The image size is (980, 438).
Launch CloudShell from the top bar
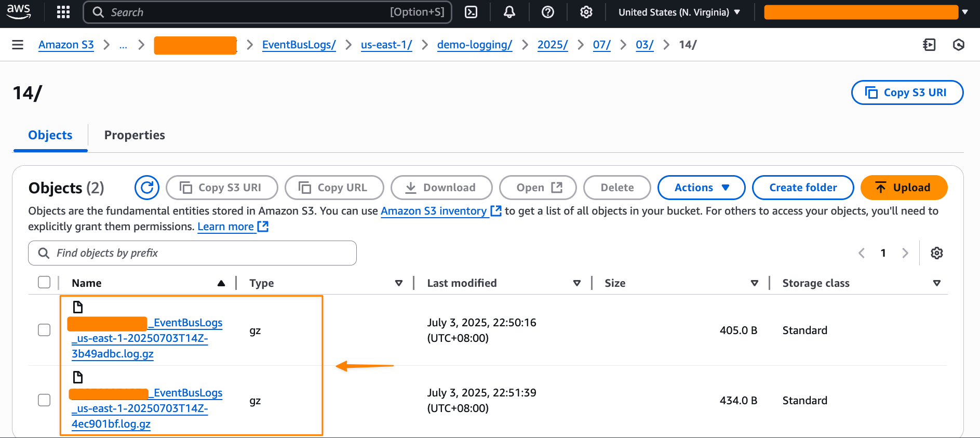[471, 12]
